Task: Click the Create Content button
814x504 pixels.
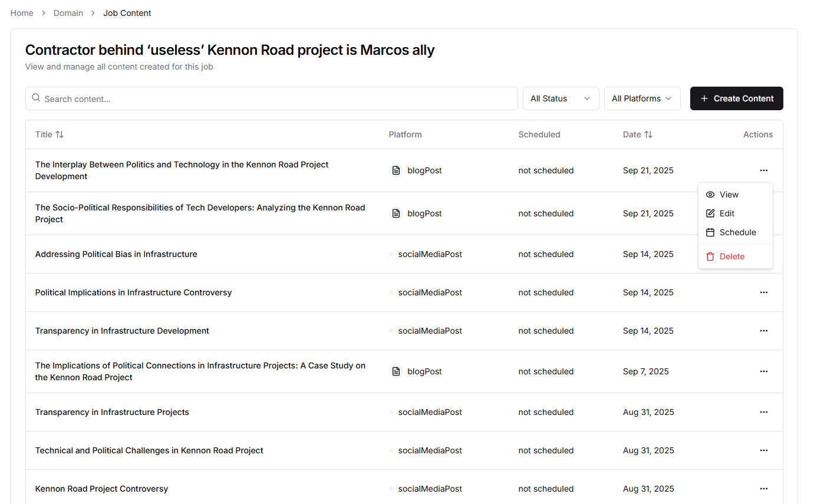Action: [x=736, y=98]
